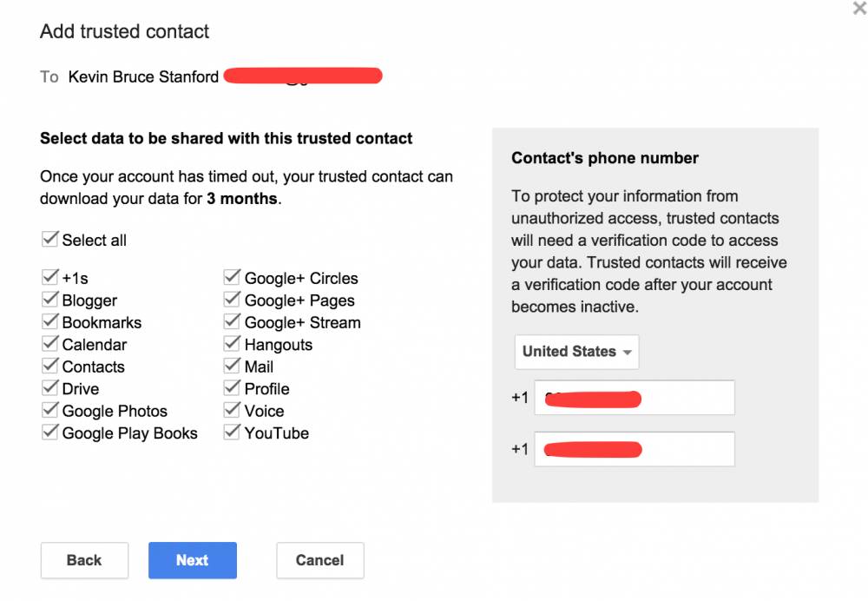The width and height of the screenshot is (868, 601).
Task: Disable the Contacts data option
Action: (x=49, y=365)
